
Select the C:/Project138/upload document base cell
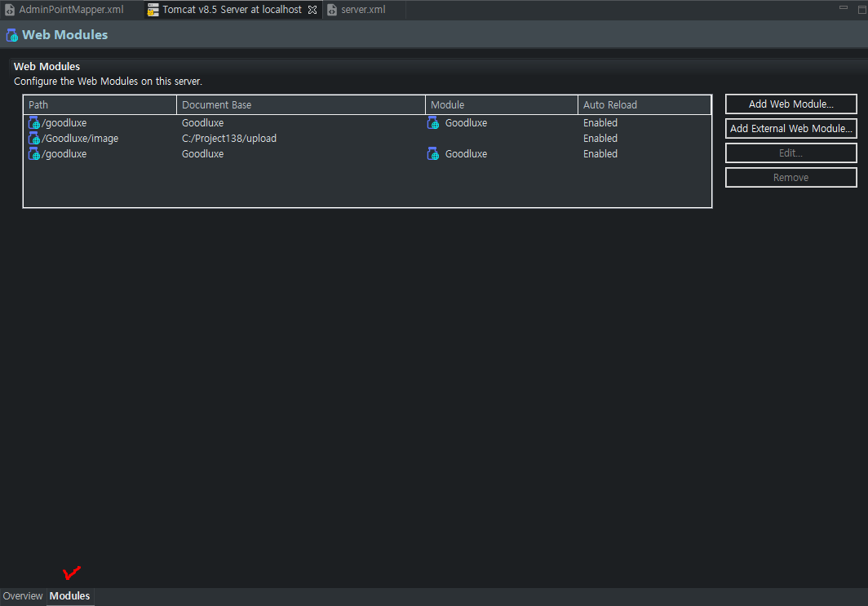(229, 139)
